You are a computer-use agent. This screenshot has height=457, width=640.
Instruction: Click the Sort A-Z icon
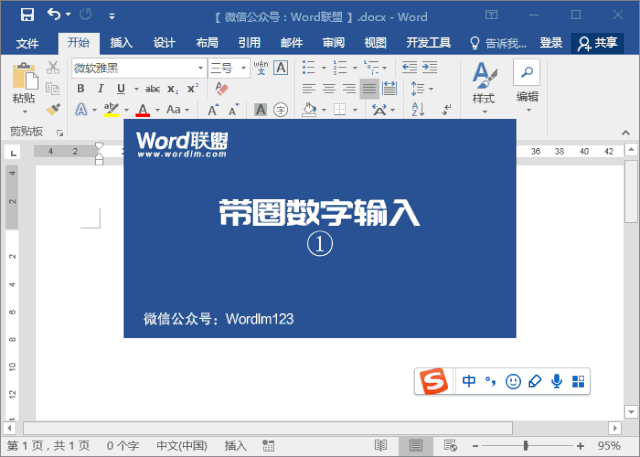pyautogui.click(x=418, y=109)
